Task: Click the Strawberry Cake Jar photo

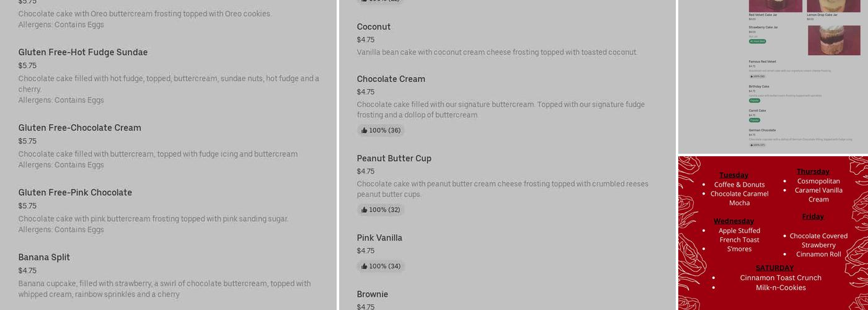Action: (x=833, y=40)
